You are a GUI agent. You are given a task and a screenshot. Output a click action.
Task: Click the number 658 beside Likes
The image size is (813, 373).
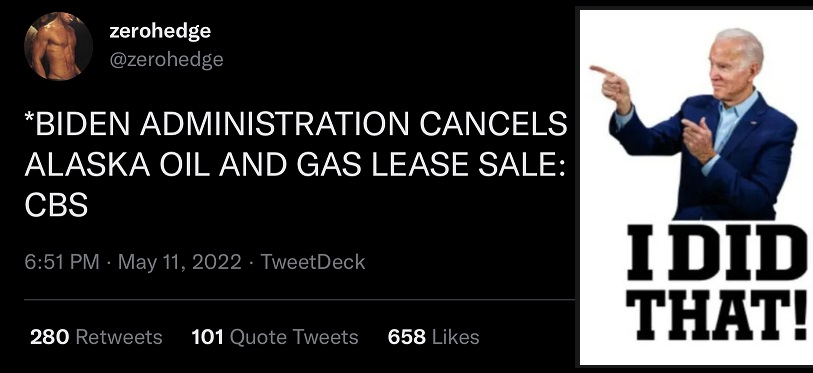click(407, 337)
